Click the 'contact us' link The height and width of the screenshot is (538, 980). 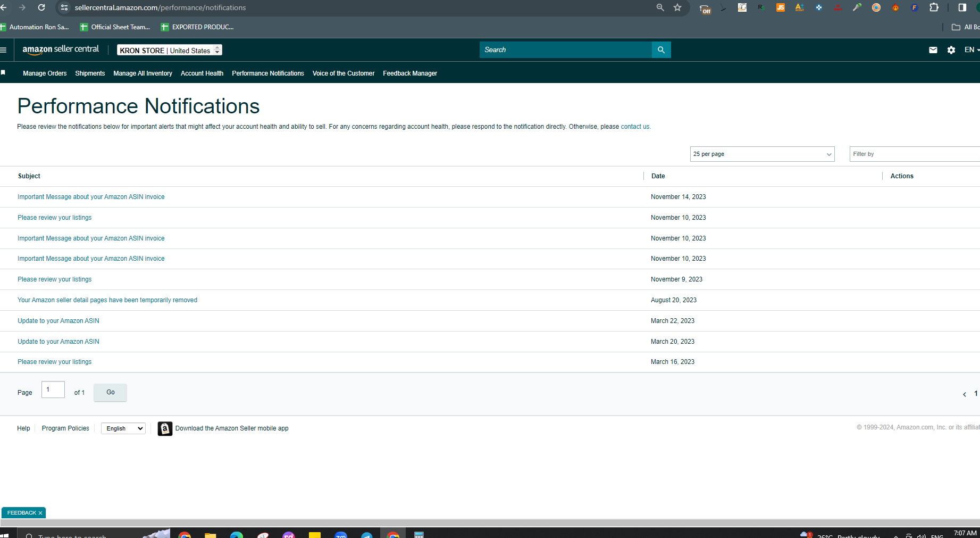point(635,127)
